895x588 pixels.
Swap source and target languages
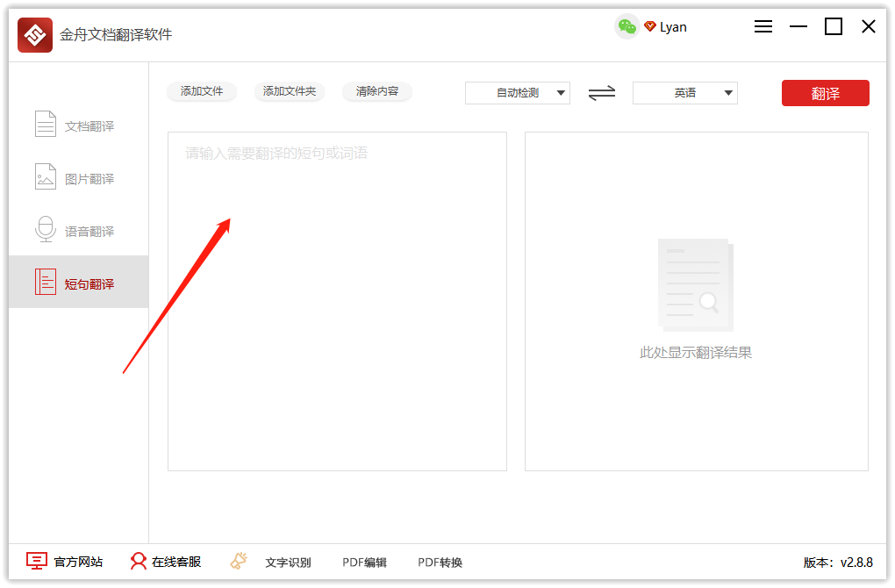coord(602,92)
